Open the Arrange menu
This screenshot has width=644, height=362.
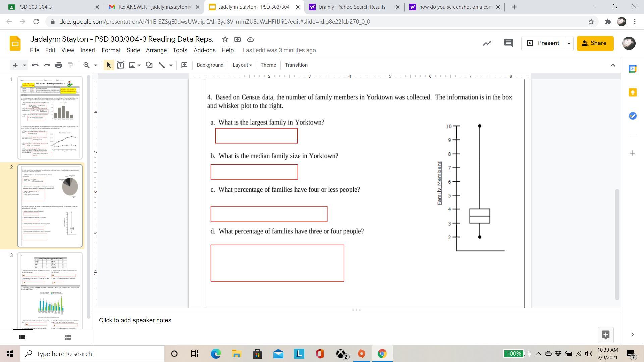point(156,50)
